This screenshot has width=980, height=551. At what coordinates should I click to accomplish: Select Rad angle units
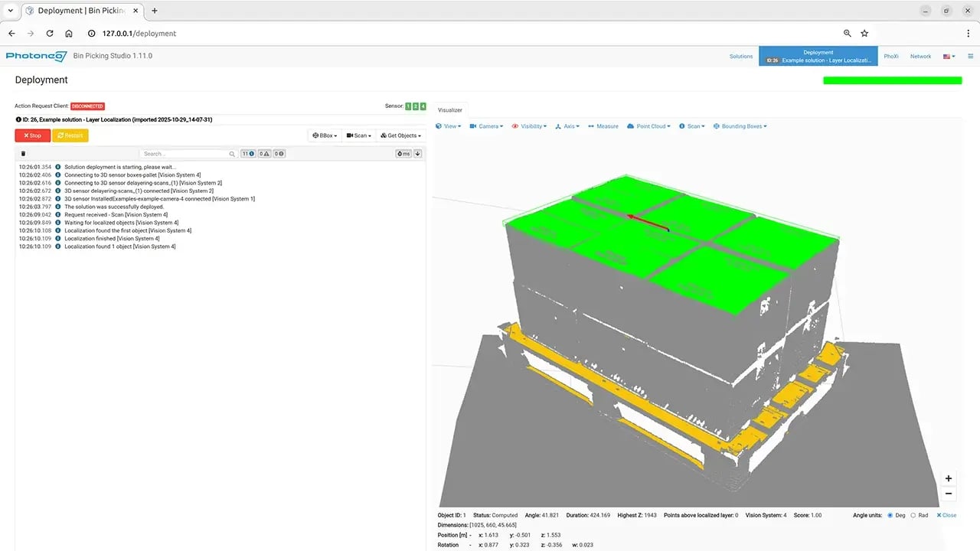click(913, 515)
